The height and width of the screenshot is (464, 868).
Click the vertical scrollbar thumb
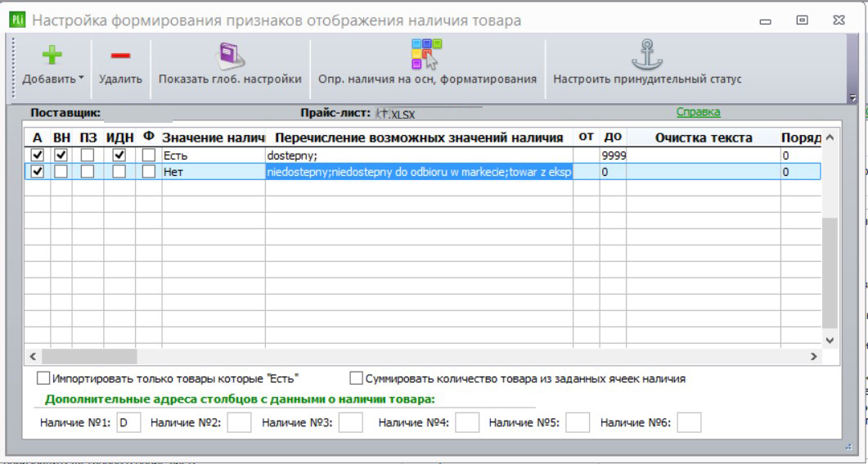point(830,273)
